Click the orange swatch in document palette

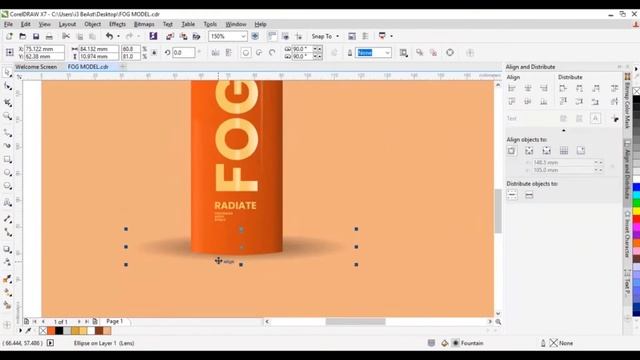tap(51, 331)
